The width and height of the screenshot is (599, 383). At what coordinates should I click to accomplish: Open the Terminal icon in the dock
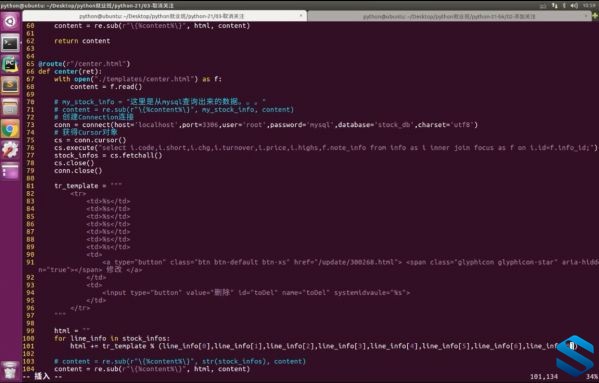click(10, 43)
